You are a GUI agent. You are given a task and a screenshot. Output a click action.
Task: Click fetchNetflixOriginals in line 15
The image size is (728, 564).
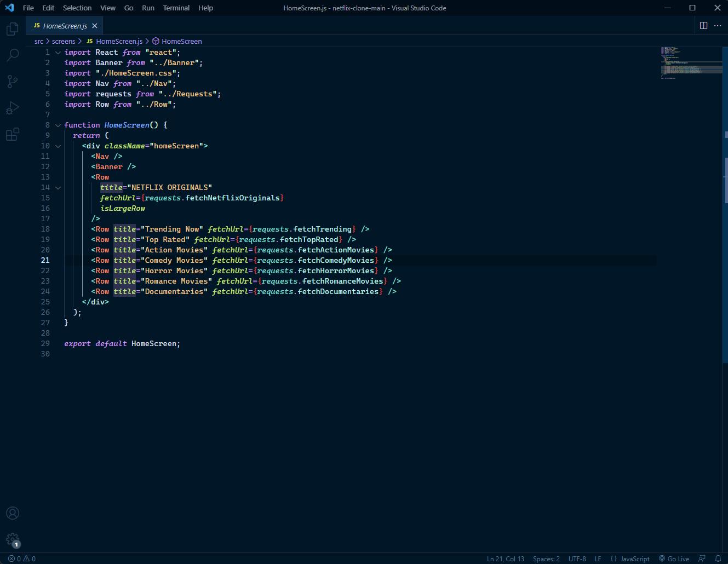coord(233,198)
